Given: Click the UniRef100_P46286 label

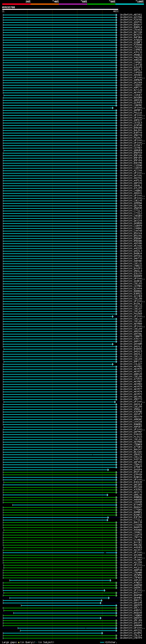Looking at the screenshot, I should pos(131,58).
